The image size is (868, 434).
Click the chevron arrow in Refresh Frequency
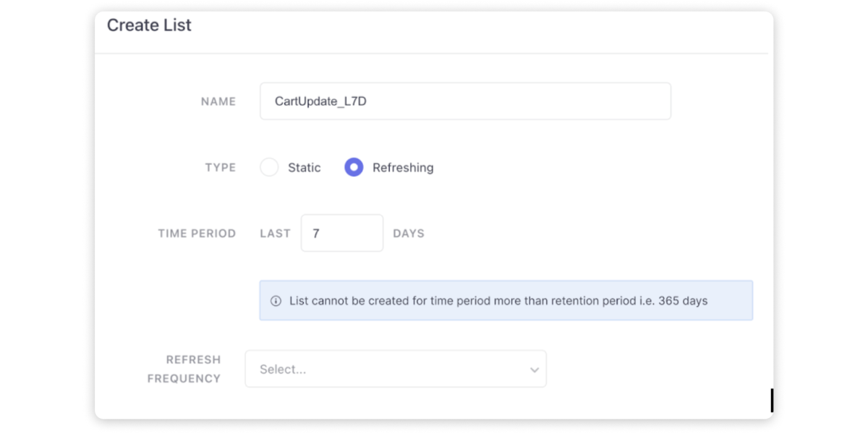coord(535,370)
